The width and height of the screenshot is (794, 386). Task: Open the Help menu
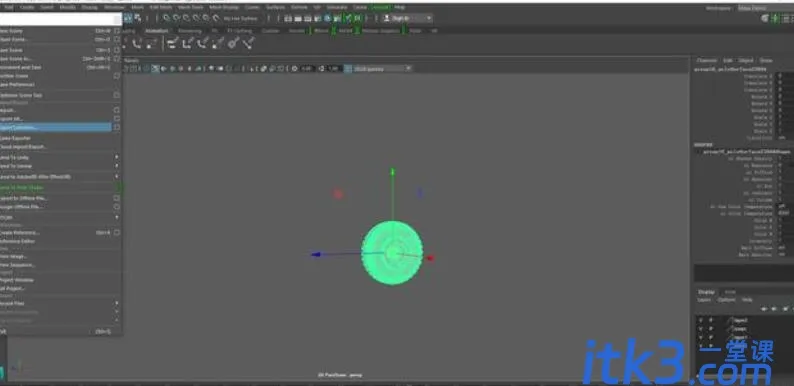point(400,8)
